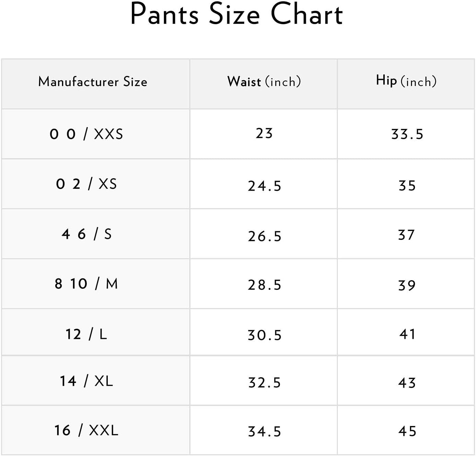Click waist value 28.5
This screenshot has width=476, height=456.
coord(265,285)
